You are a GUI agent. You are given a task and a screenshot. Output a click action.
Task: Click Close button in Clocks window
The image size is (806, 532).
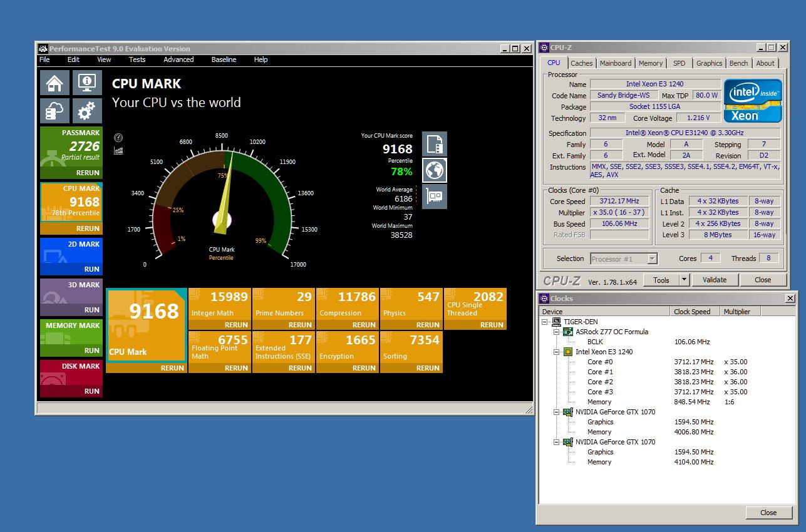768,513
